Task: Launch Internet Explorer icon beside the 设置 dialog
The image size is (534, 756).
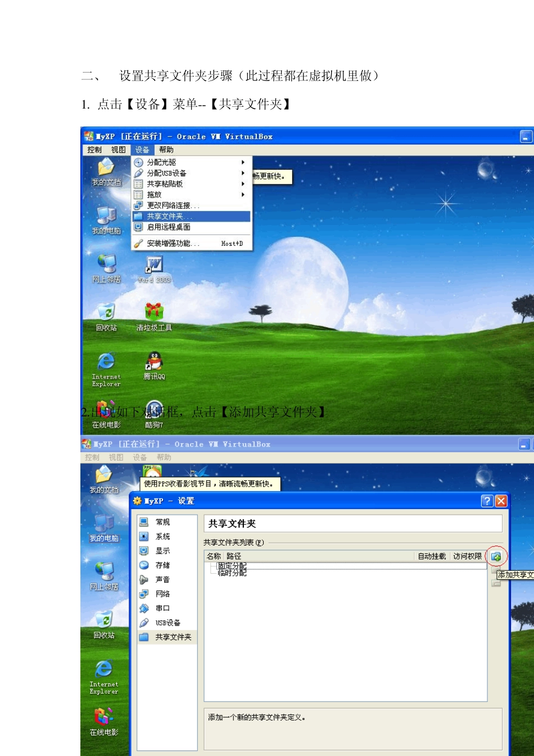Action: click(x=104, y=677)
